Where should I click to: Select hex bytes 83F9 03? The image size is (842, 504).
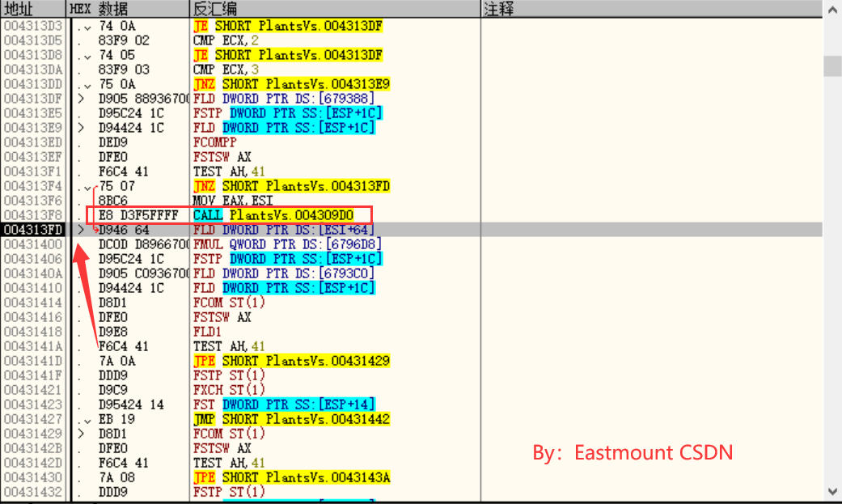pos(124,70)
